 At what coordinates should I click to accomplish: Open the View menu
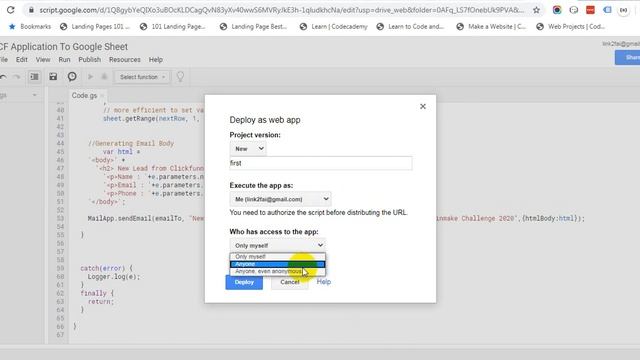tap(43, 60)
